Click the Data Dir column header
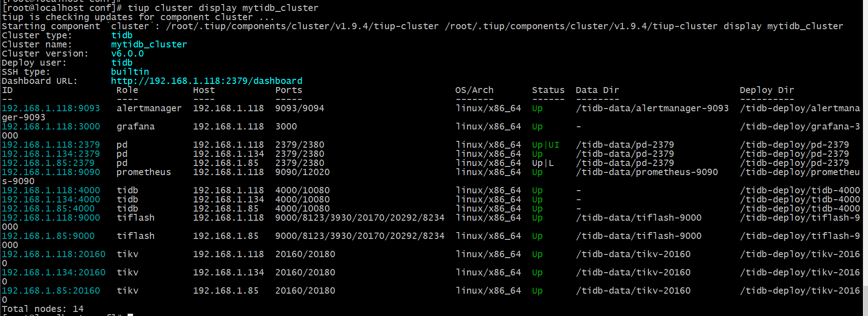868x316 pixels. click(x=597, y=90)
